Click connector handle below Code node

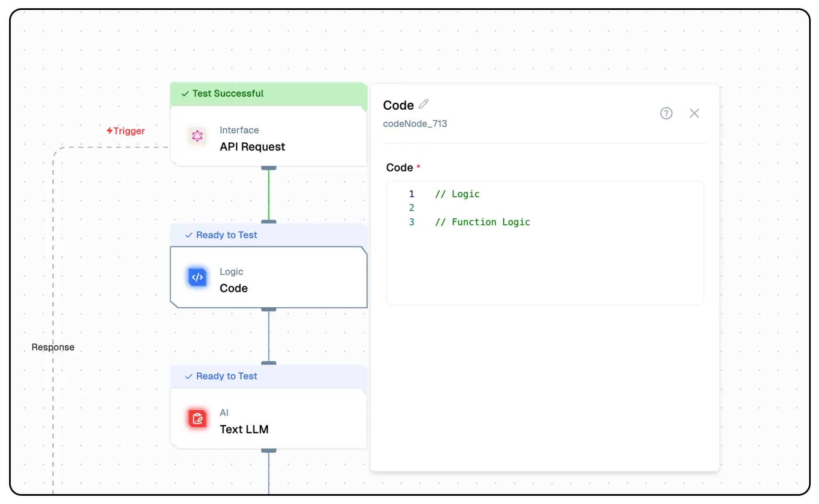[x=269, y=310]
